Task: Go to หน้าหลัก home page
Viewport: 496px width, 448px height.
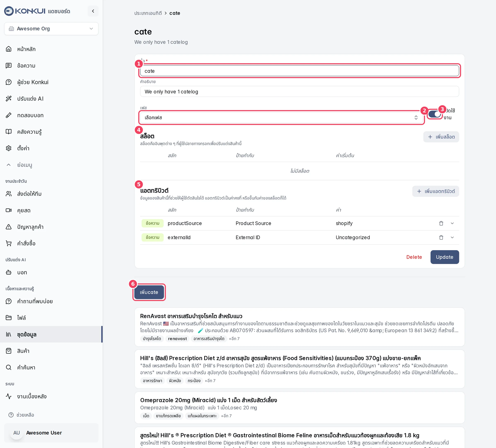Action: pyautogui.click(x=51, y=49)
